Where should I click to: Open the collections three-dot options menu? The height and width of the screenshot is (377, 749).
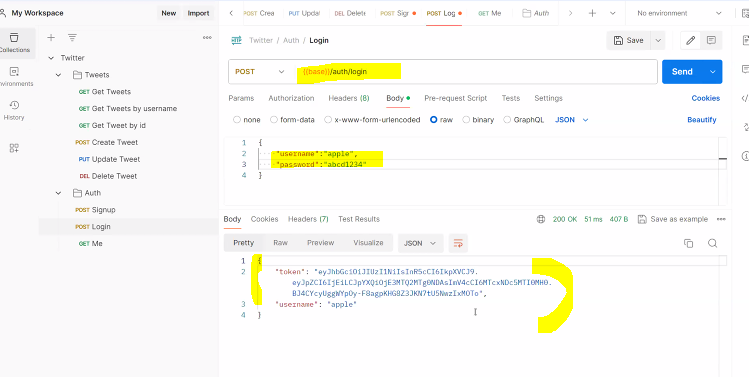pos(207,37)
